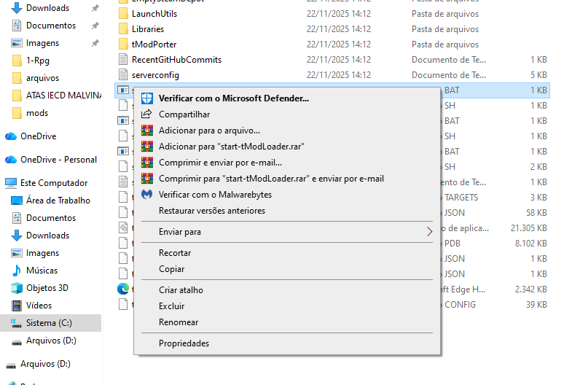Click the Músicas note icon
The height and width of the screenshot is (385, 588).
(x=17, y=271)
